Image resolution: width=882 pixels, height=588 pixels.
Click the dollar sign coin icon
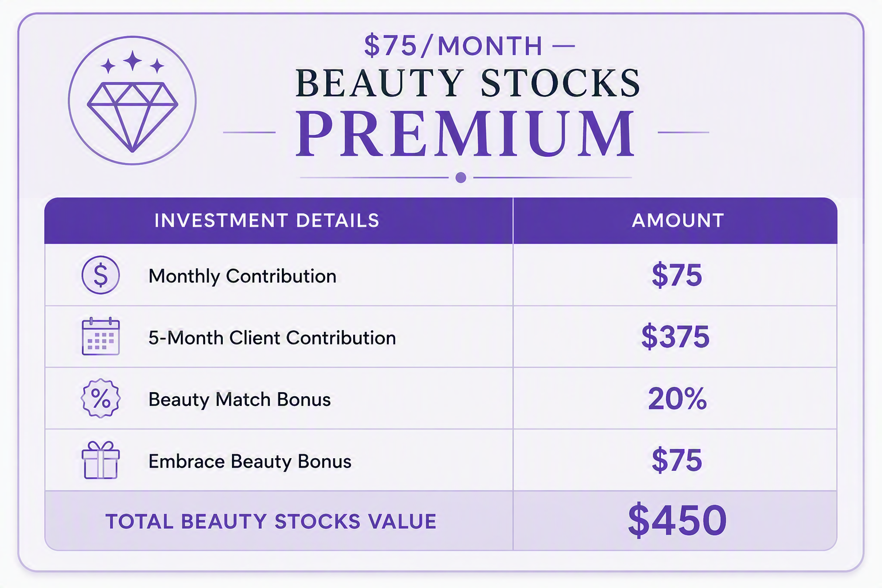(x=100, y=275)
